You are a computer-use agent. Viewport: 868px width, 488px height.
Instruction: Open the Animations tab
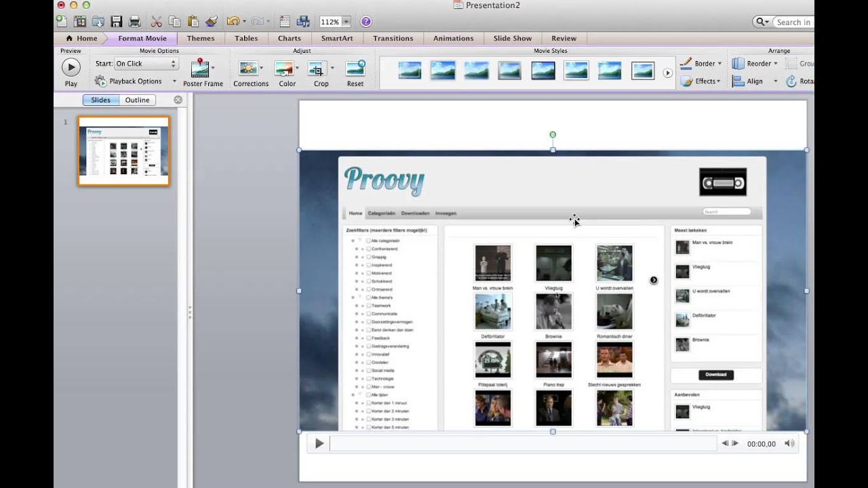454,39
